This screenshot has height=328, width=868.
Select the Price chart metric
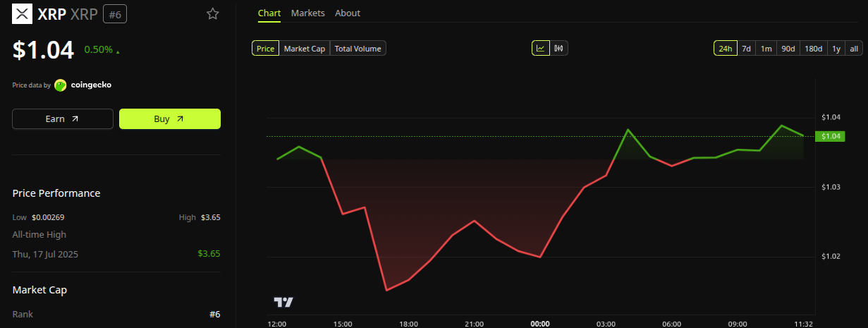pos(266,49)
